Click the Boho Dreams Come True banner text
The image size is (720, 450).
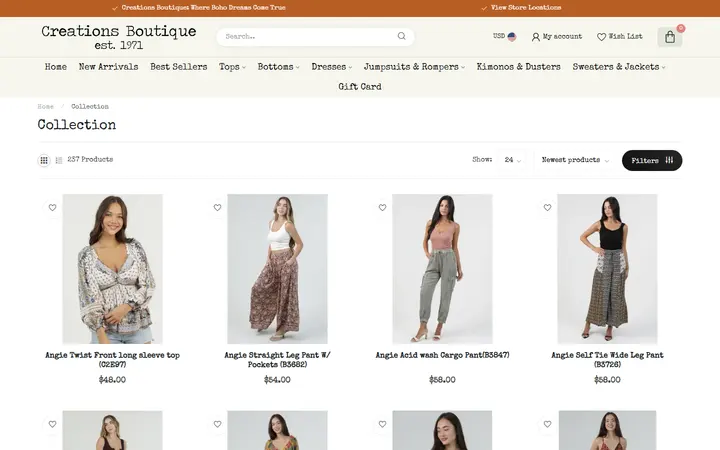pyautogui.click(x=203, y=8)
